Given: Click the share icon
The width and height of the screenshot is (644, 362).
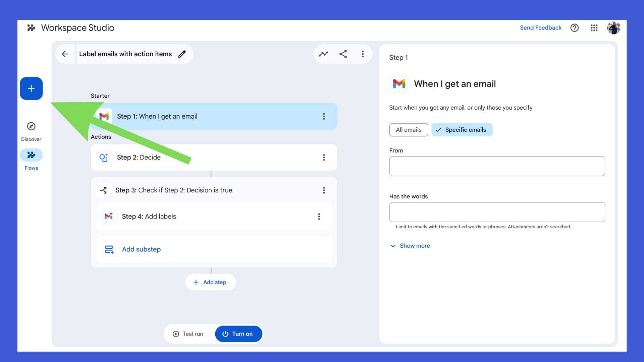Looking at the screenshot, I should [x=343, y=54].
